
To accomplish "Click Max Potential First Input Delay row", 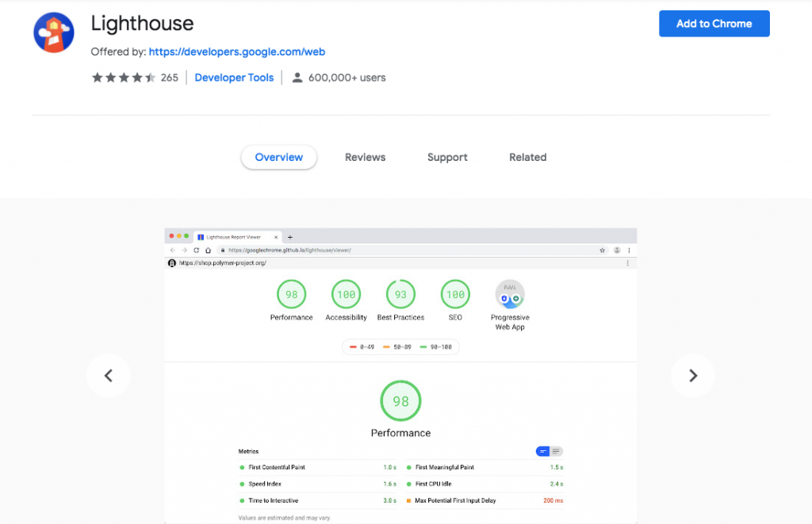I will 485,501.
